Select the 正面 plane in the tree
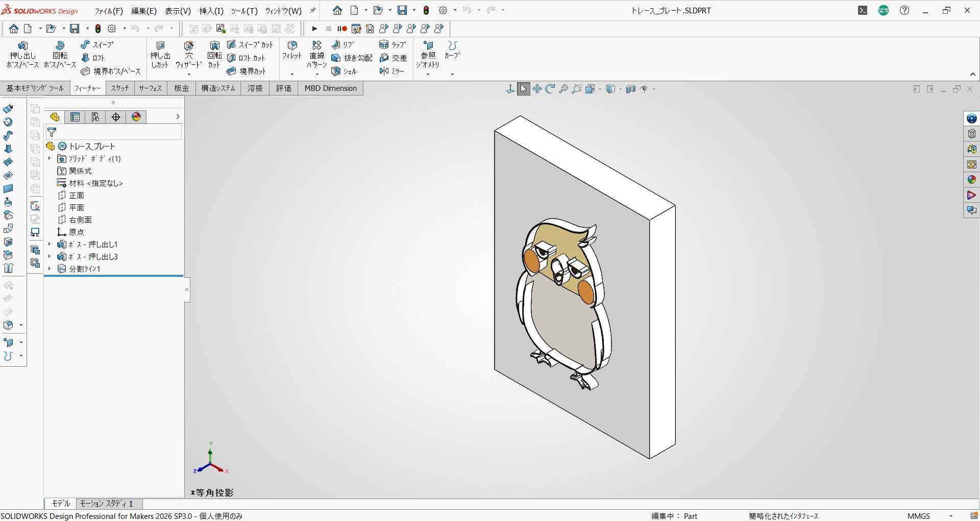This screenshot has width=980, height=521. point(71,195)
